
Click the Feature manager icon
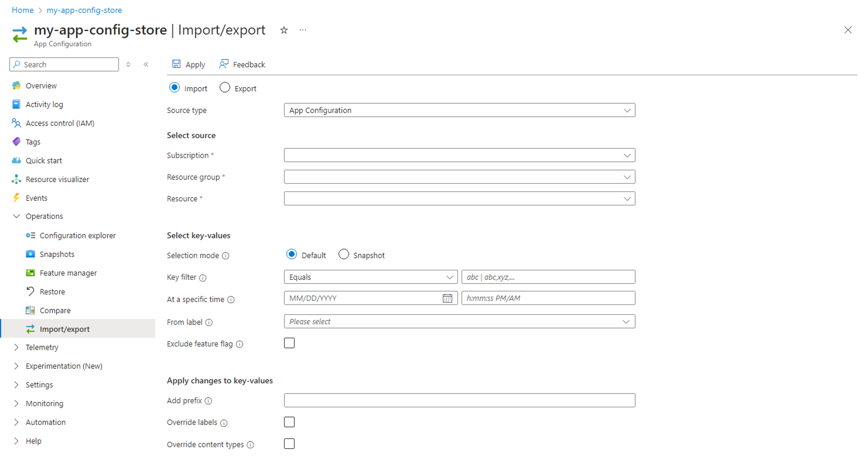(x=30, y=272)
